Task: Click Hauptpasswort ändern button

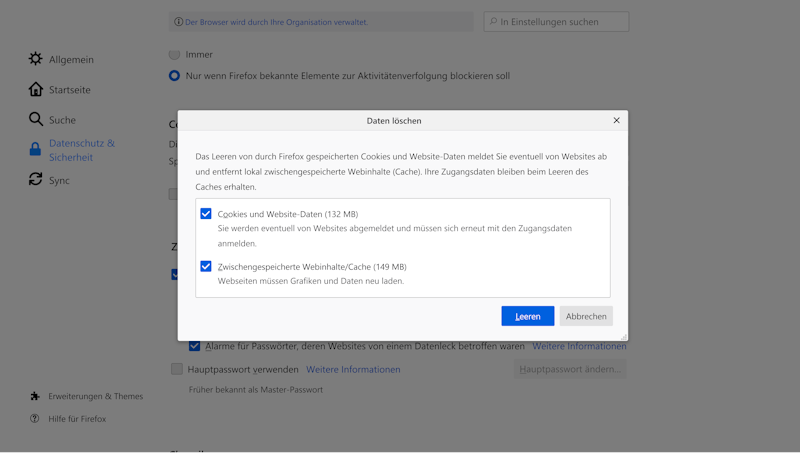Action: [570, 369]
